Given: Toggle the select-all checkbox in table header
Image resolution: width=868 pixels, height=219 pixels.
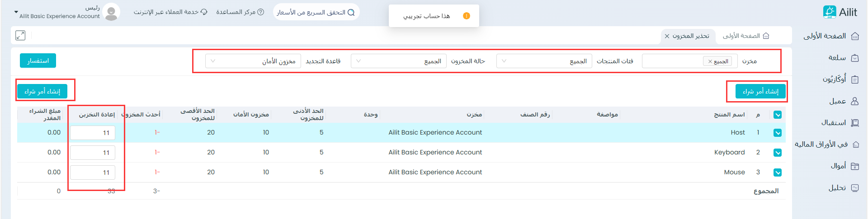Looking at the screenshot, I should 778,115.
